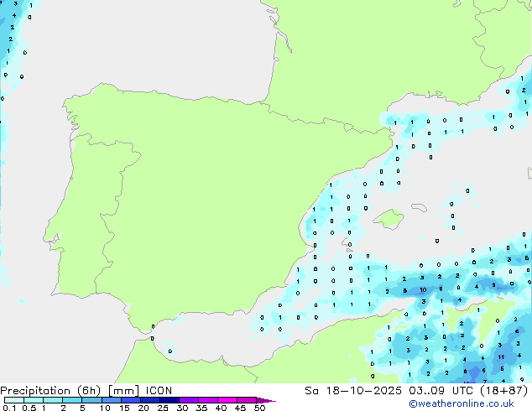532x411 pixels.
Task: Click the 0.1–0.5 mm legend color swatch
Action: pos(14,400)
